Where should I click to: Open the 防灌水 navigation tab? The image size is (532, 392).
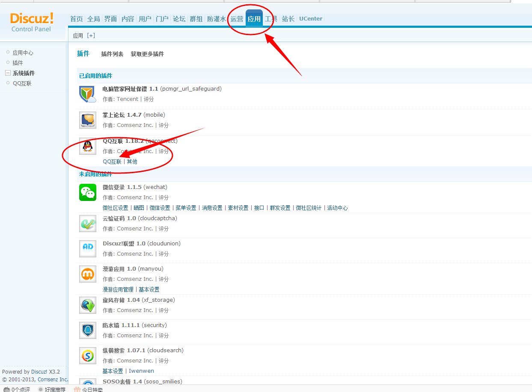(x=216, y=19)
